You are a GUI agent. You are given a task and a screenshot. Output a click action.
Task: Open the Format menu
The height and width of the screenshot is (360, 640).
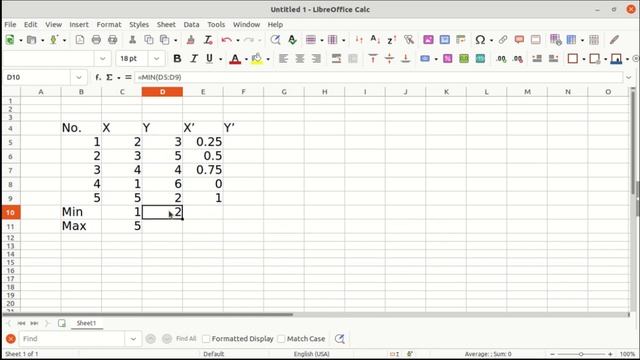coord(109,24)
